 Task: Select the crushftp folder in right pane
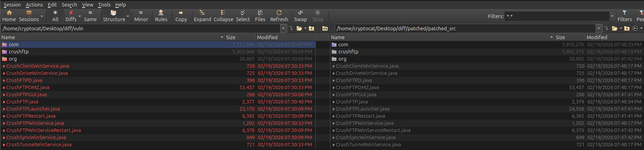[x=487, y=52]
